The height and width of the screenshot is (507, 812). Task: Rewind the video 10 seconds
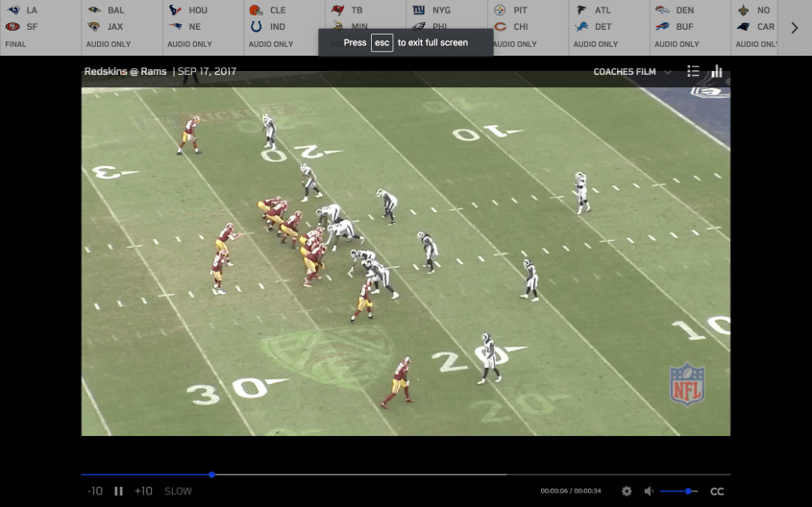point(94,491)
